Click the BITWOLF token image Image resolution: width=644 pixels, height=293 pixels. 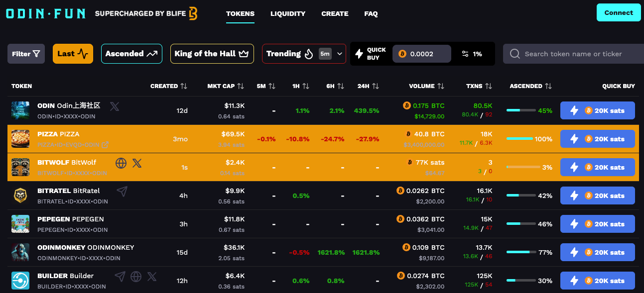[x=20, y=167]
